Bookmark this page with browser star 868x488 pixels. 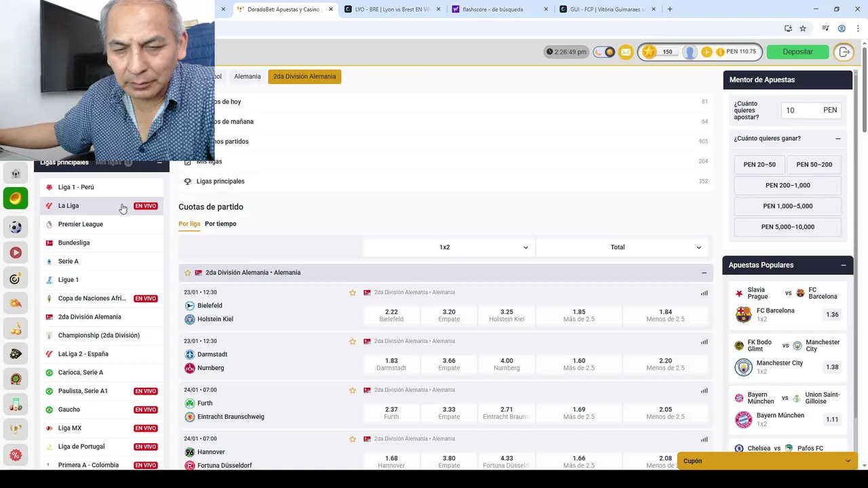803,28
